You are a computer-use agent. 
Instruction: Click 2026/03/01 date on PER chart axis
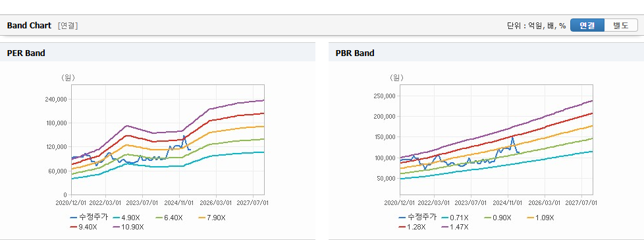[x=217, y=202]
